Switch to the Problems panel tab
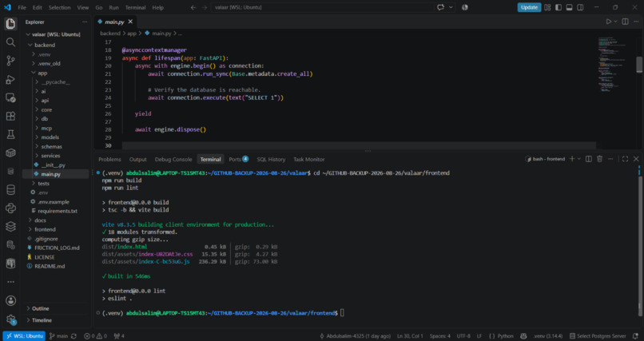The width and height of the screenshot is (644, 341). 109,159
